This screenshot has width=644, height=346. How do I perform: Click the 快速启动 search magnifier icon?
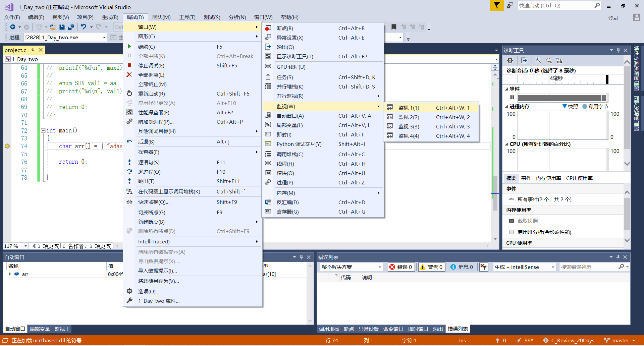pos(597,5)
